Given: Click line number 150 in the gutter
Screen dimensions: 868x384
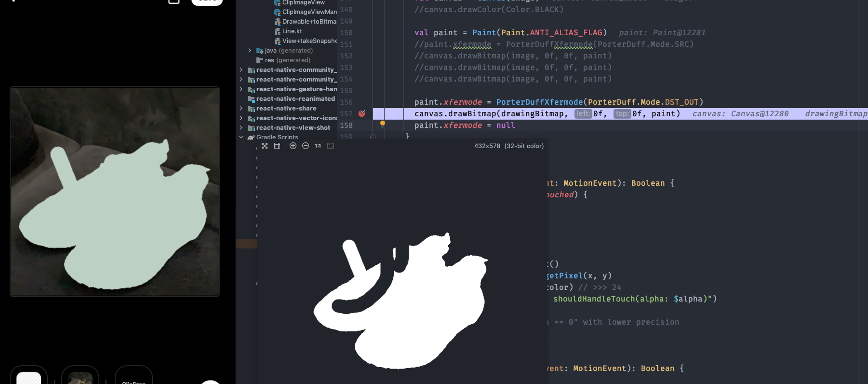Looking at the screenshot, I should [346, 32].
